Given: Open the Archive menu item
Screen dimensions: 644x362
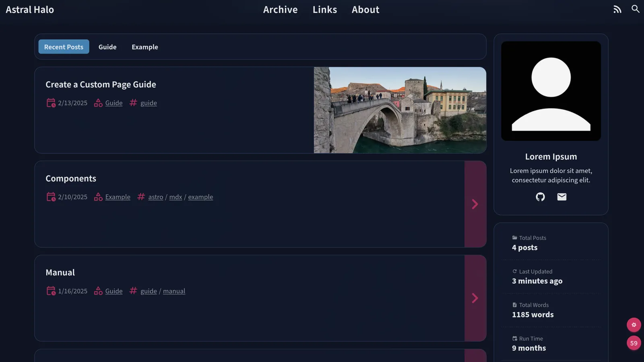Looking at the screenshot, I should (280, 10).
